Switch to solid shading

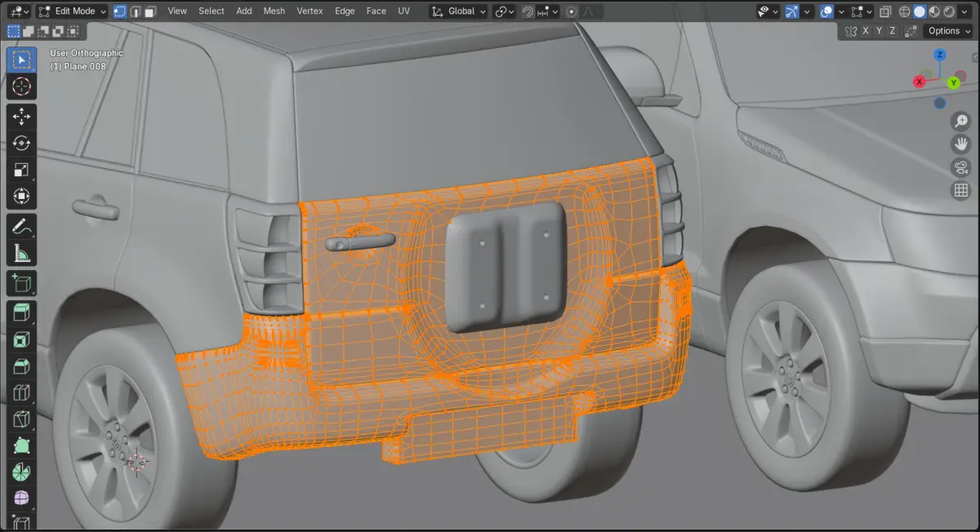tap(920, 11)
